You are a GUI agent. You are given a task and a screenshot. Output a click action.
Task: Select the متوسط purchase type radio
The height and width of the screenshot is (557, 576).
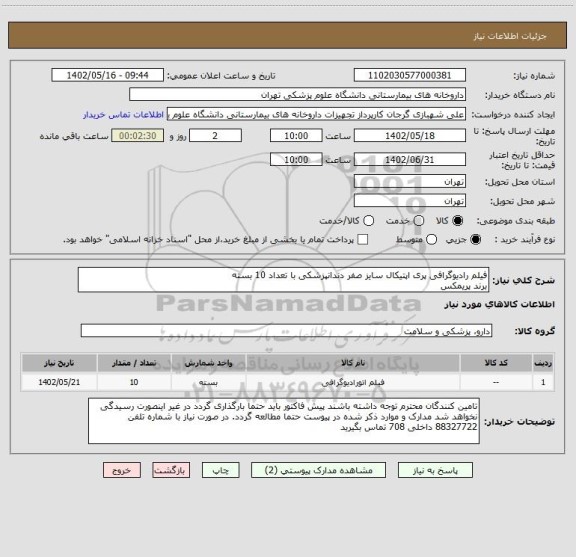(432, 240)
